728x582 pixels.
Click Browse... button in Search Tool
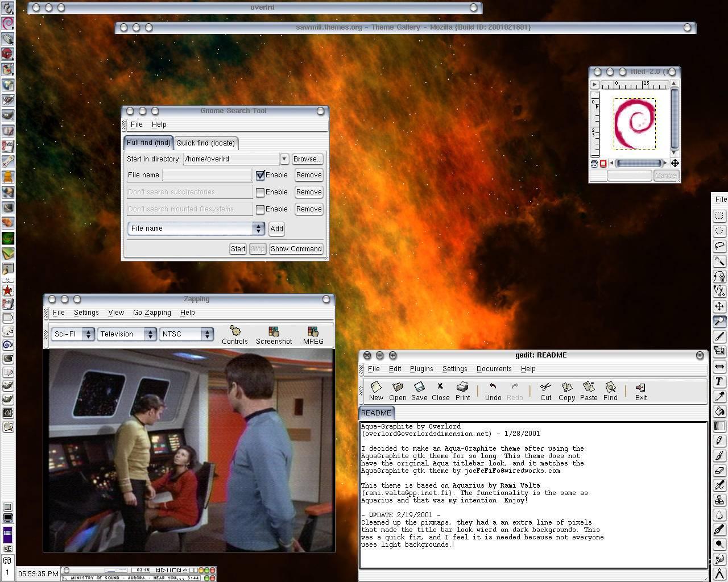pyautogui.click(x=307, y=159)
